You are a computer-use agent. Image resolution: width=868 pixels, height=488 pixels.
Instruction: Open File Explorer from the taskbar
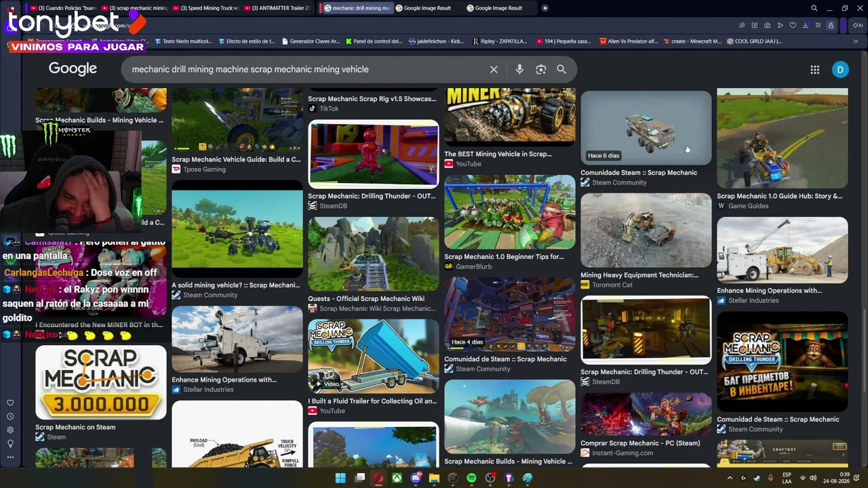[434, 479]
